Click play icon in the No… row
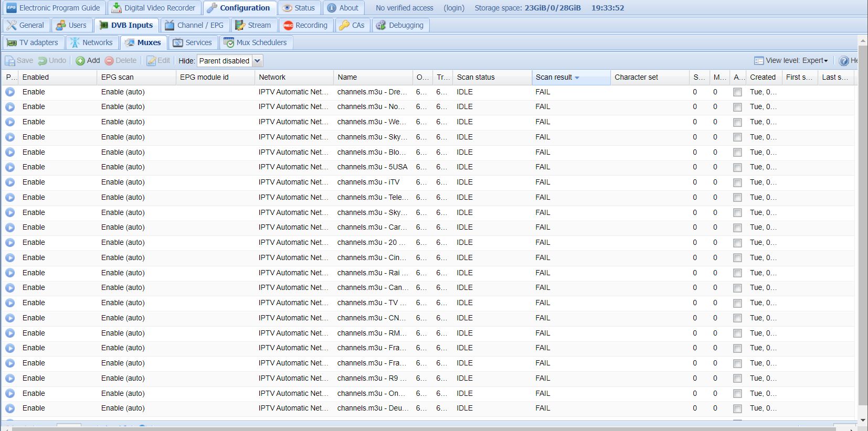 10,107
